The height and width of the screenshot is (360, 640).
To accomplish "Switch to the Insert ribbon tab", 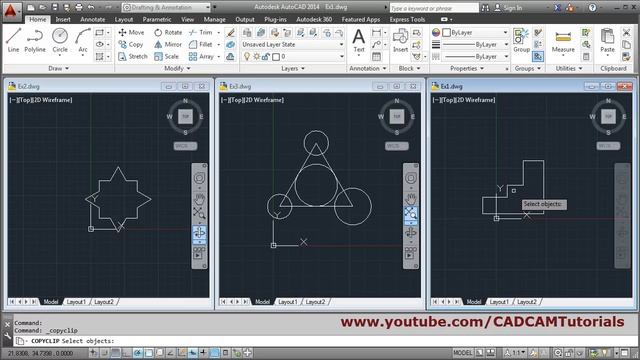I will (x=63, y=19).
